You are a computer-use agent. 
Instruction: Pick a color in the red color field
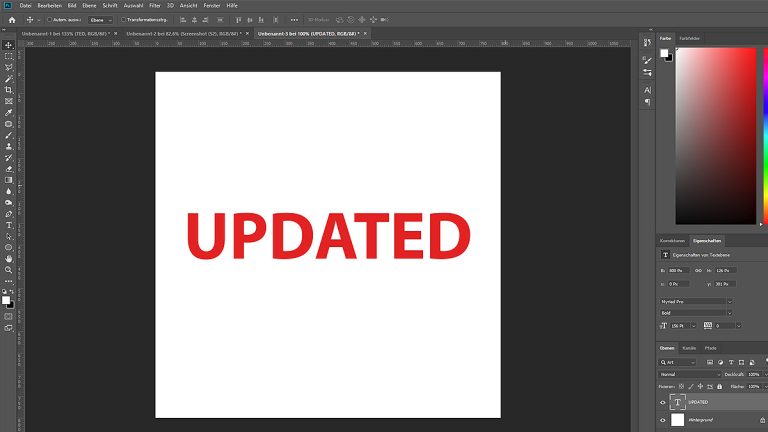point(716,136)
